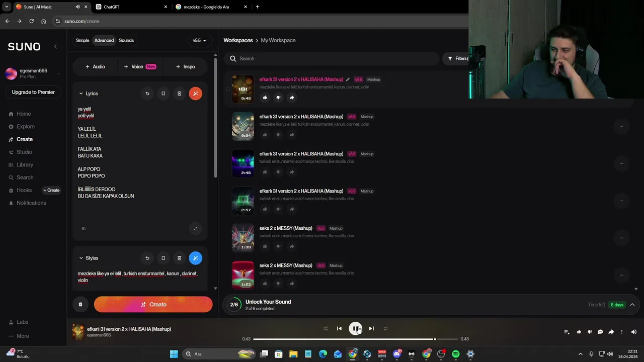This screenshot has width=644, height=362.
Task: Toggle shuffle playback
Action: click(x=325, y=328)
